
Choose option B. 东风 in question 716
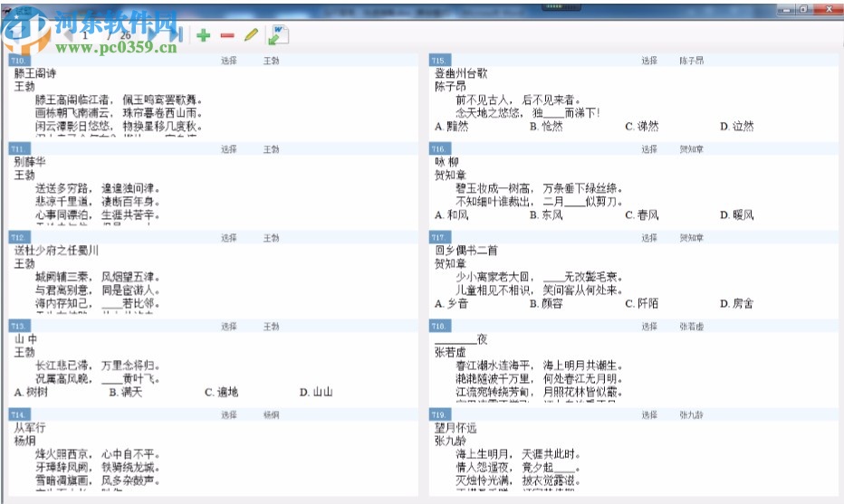coord(546,215)
